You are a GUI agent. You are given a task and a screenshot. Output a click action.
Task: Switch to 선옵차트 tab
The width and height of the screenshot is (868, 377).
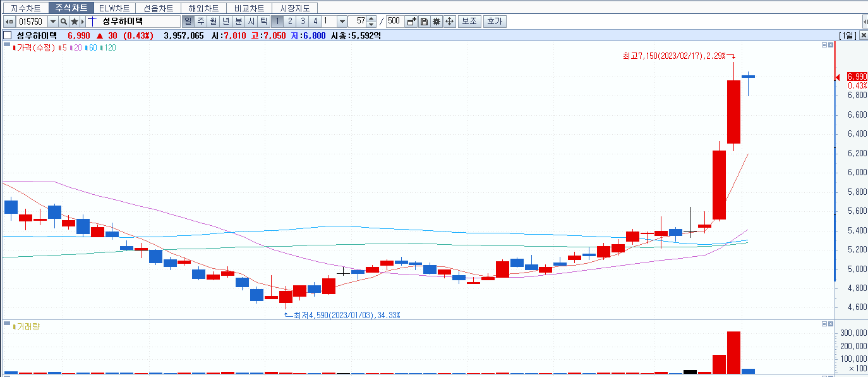tap(158, 8)
